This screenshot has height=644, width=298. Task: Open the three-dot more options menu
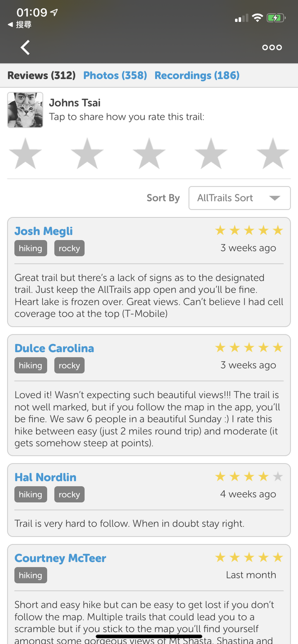click(272, 48)
